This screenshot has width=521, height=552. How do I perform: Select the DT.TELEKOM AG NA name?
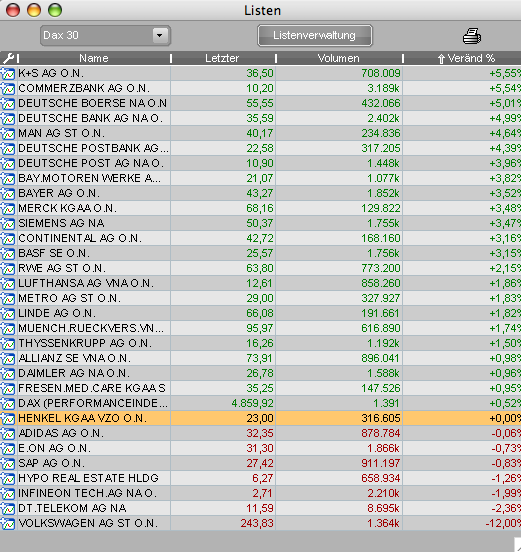pos(72,508)
